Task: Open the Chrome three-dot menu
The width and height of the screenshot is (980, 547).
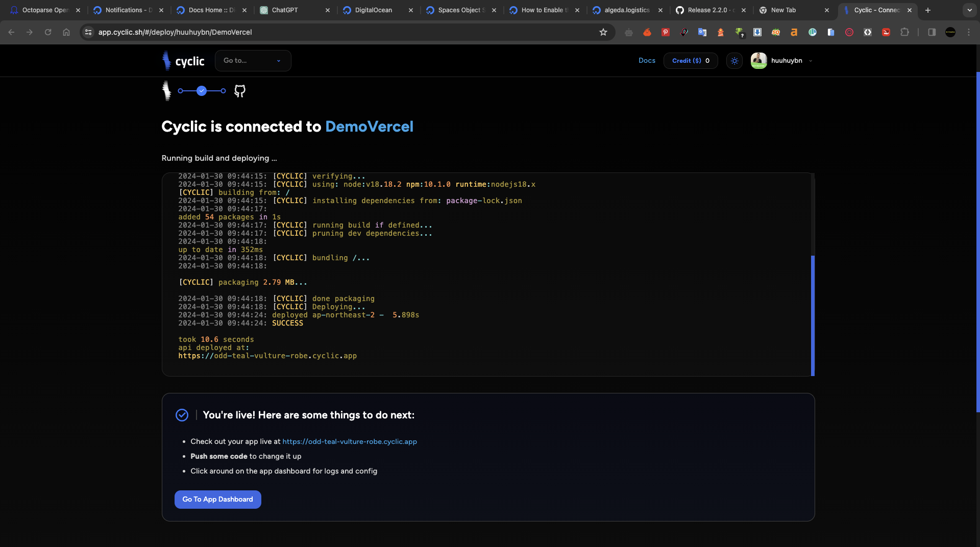Action: pyautogui.click(x=969, y=32)
